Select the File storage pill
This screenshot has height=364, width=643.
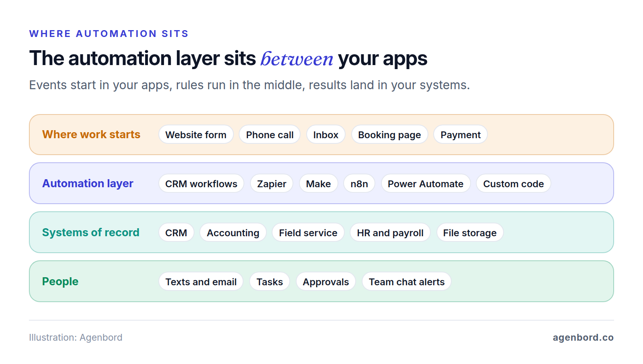[x=470, y=233]
